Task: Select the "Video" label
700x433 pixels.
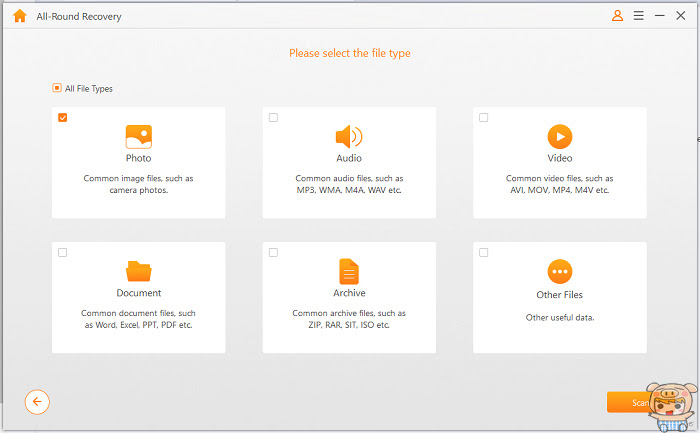Action: click(x=560, y=158)
